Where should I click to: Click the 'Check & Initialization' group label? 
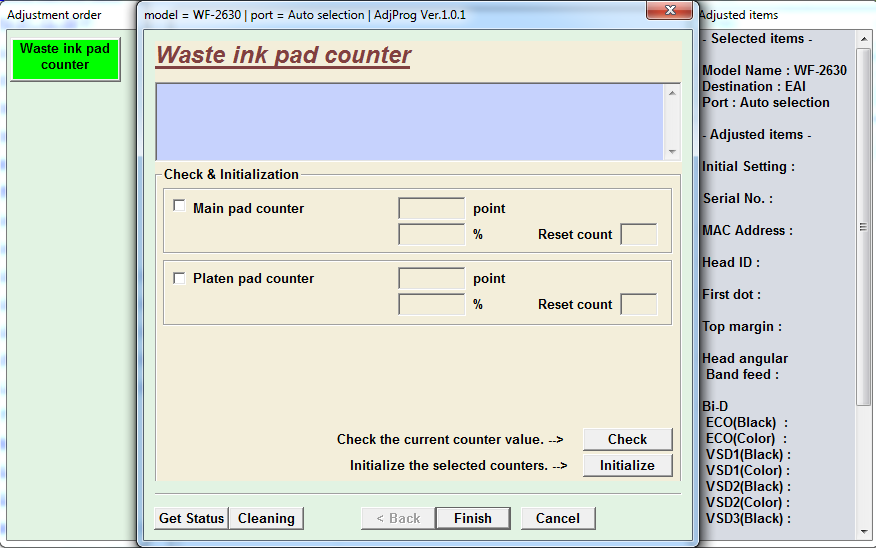point(231,175)
